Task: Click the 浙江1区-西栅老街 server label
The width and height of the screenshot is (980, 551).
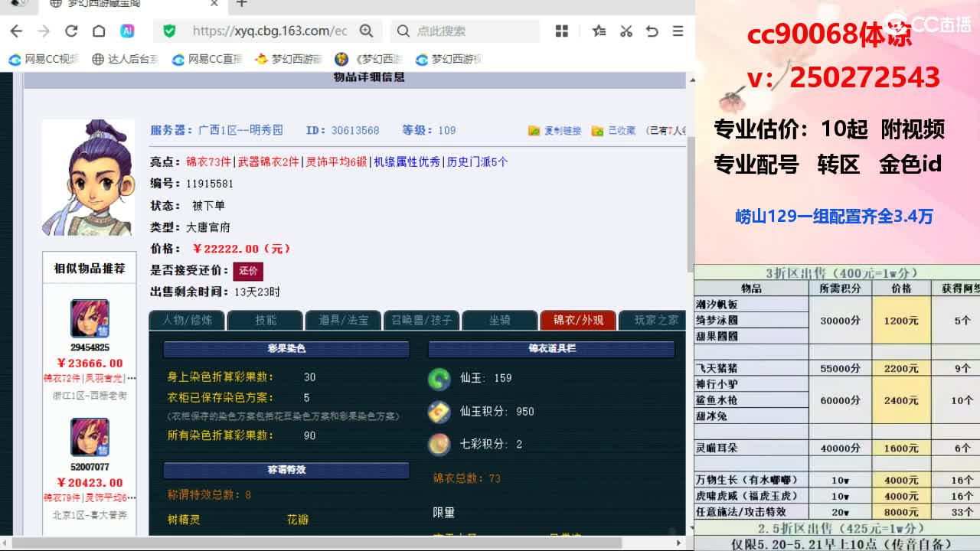Action: [90, 396]
